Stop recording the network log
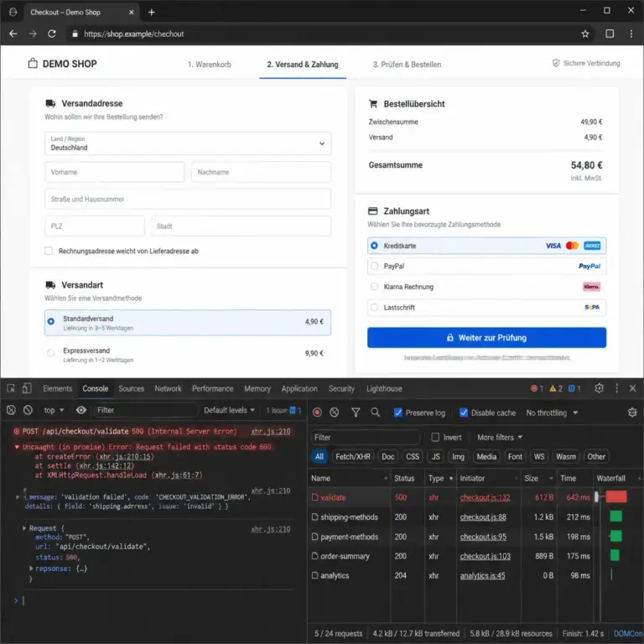The width and height of the screenshot is (644, 644). [x=317, y=413]
